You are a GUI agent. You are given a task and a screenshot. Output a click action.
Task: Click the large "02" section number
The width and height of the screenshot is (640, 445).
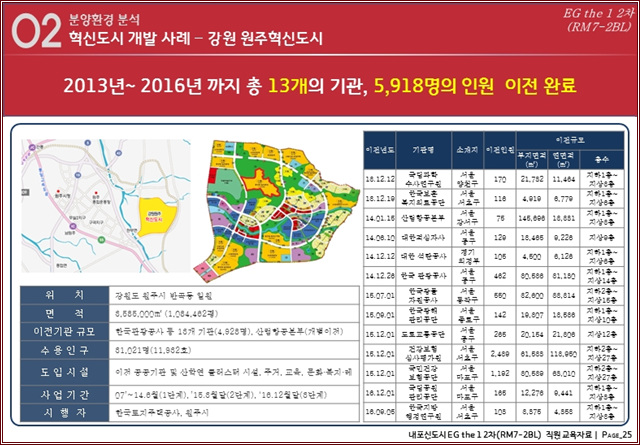coord(36,31)
